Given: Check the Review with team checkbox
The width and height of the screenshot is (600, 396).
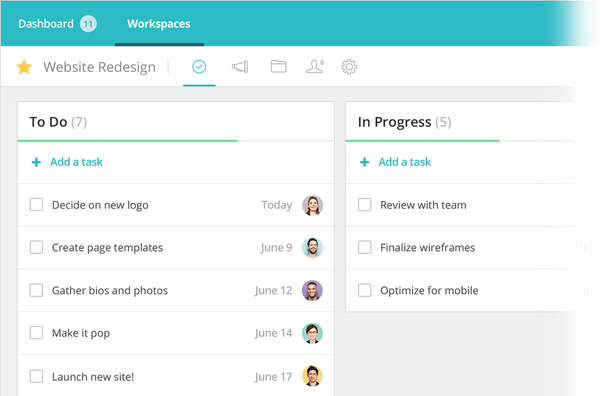Looking at the screenshot, I should [x=365, y=205].
